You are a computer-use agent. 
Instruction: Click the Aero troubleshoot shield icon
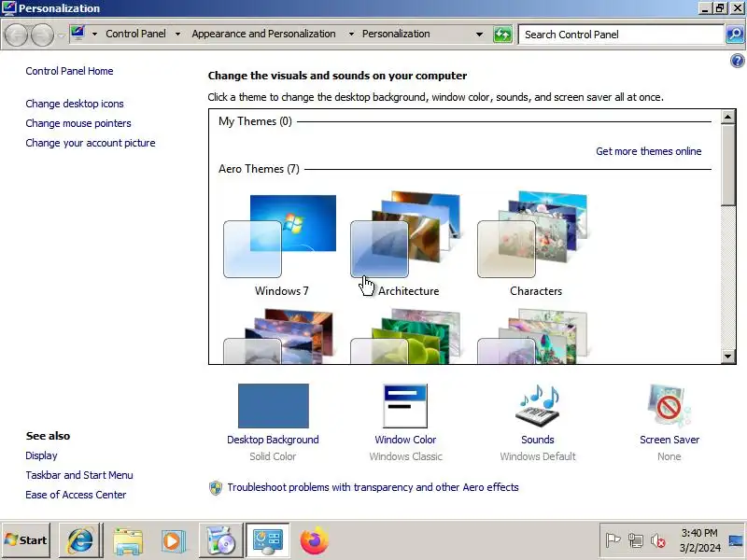[216, 487]
